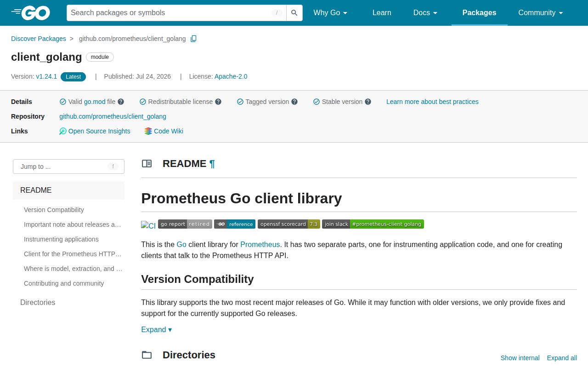Click the search magnifier button
Screen dimensions: 588x368
pyautogui.click(x=294, y=13)
